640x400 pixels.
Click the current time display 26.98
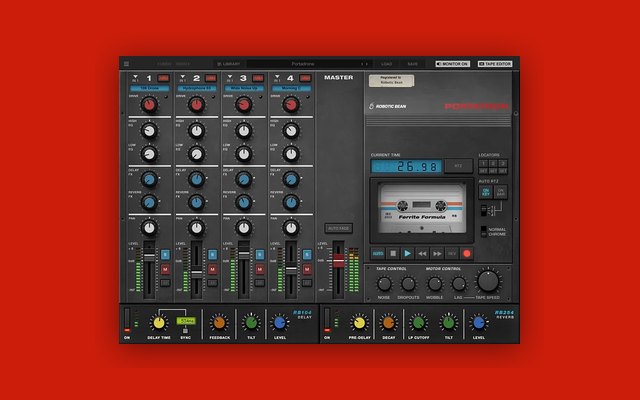point(407,166)
